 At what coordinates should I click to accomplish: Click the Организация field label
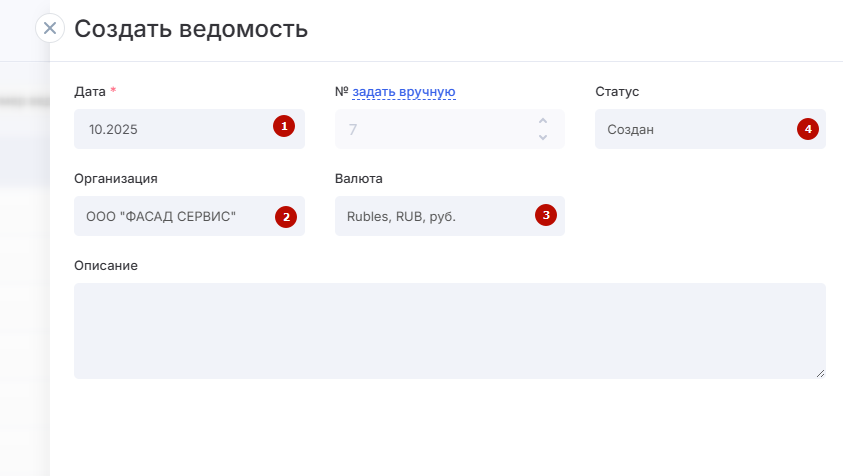(116, 179)
